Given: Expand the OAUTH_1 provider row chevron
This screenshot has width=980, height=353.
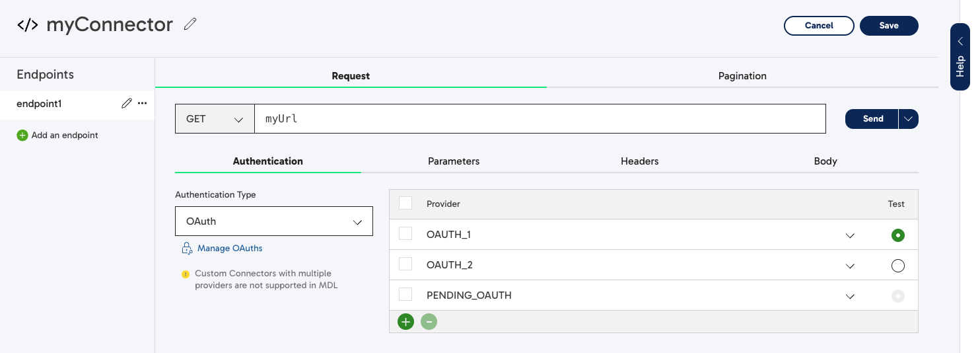Looking at the screenshot, I should coord(850,235).
